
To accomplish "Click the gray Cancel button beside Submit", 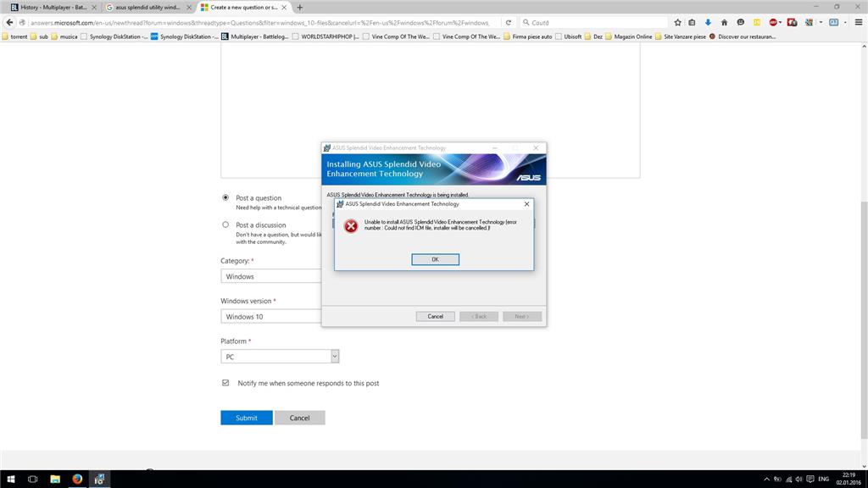I will 299,418.
